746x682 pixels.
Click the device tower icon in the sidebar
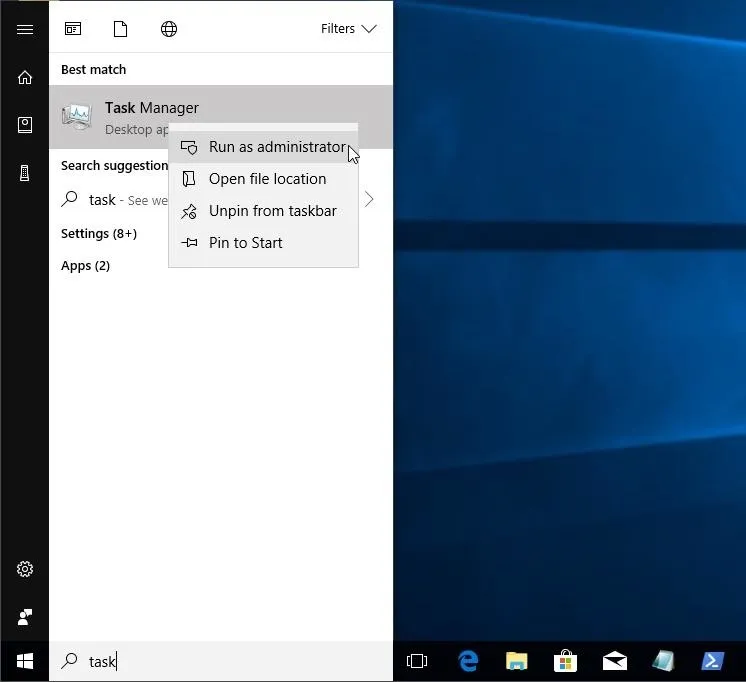(x=25, y=173)
